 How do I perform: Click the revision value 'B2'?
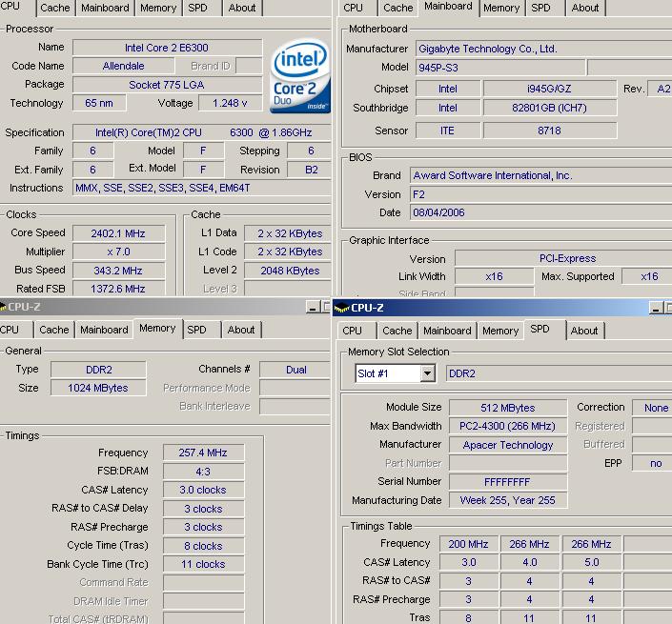pos(310,170)
